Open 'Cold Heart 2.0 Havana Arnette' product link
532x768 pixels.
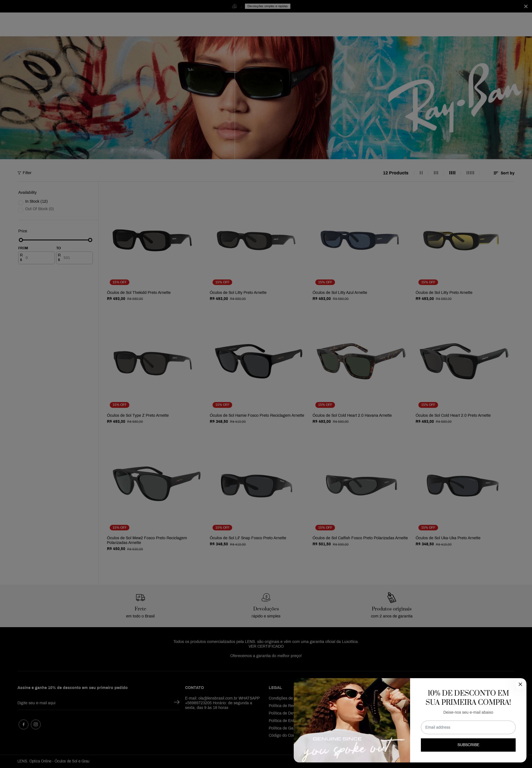[352, 415]
